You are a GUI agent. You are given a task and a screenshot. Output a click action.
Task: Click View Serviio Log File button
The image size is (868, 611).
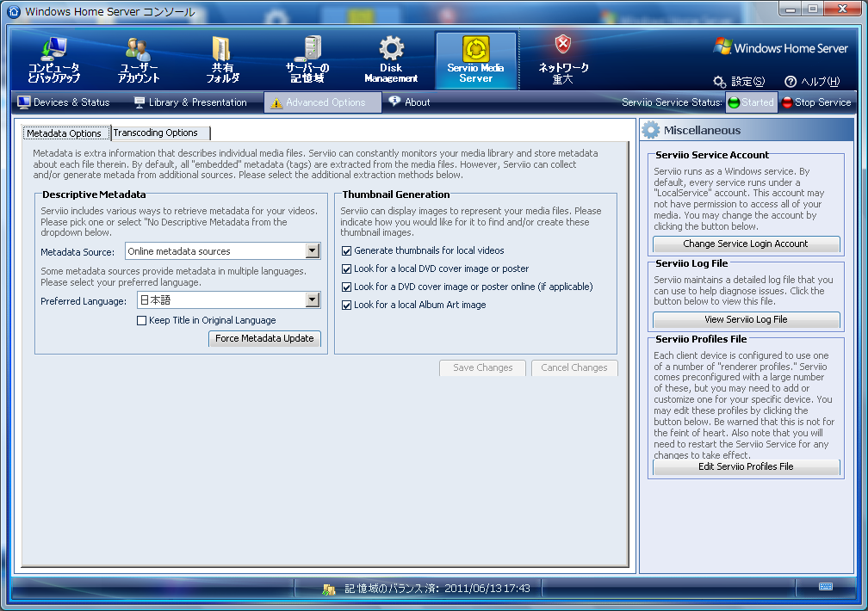coord(746,319)
